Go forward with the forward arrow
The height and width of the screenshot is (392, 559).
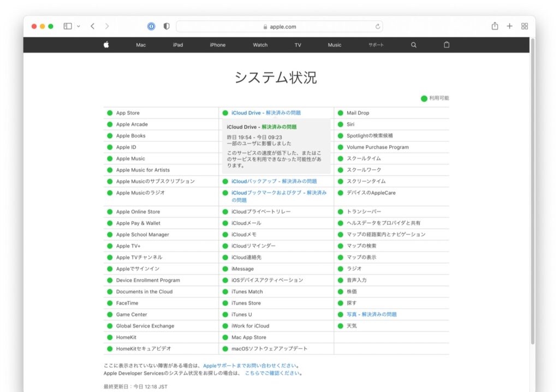(107, 26)
